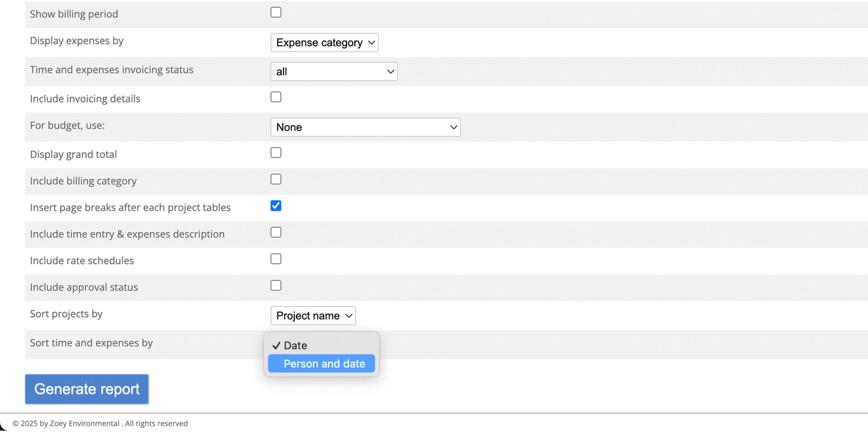Open the Sort projects by dropdown
This screenshot has width=868, height=438.
[312, 316]
